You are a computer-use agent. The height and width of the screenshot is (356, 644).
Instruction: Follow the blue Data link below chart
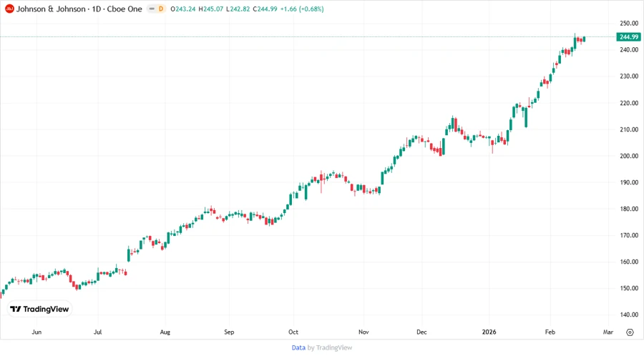[x=298, y=347]
